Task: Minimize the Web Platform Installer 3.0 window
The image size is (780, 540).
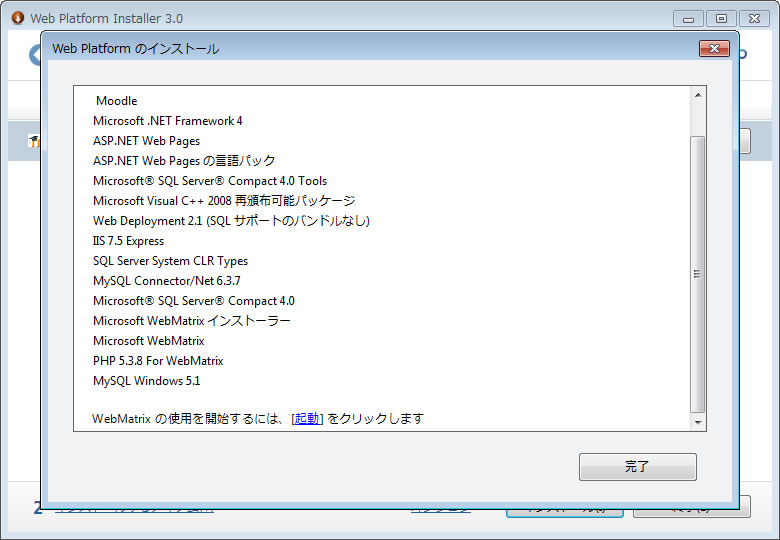Action: (x=688, y=18)
